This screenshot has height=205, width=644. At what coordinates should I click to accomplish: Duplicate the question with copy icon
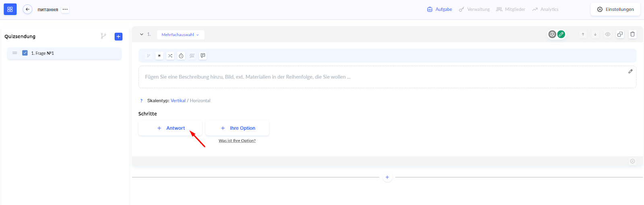pos(620,34)
